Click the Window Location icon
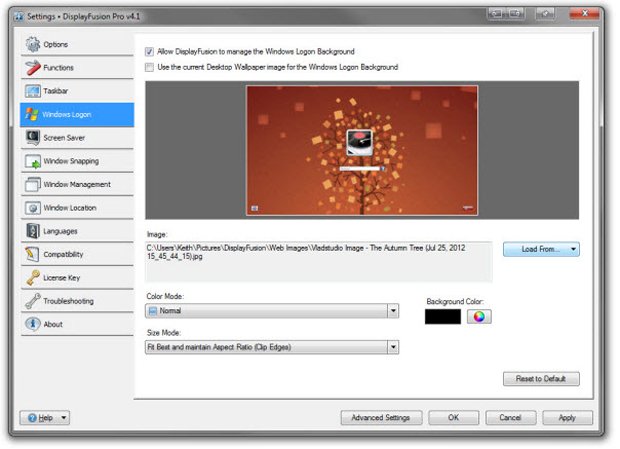The image size is (620, 449). pyautogui.click(x=33, y=208)
